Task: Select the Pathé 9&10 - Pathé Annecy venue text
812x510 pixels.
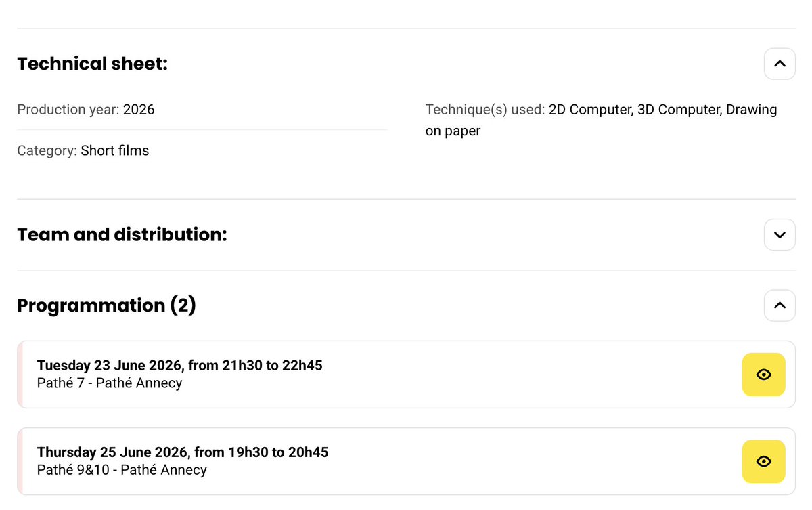Action: [122, 470]
